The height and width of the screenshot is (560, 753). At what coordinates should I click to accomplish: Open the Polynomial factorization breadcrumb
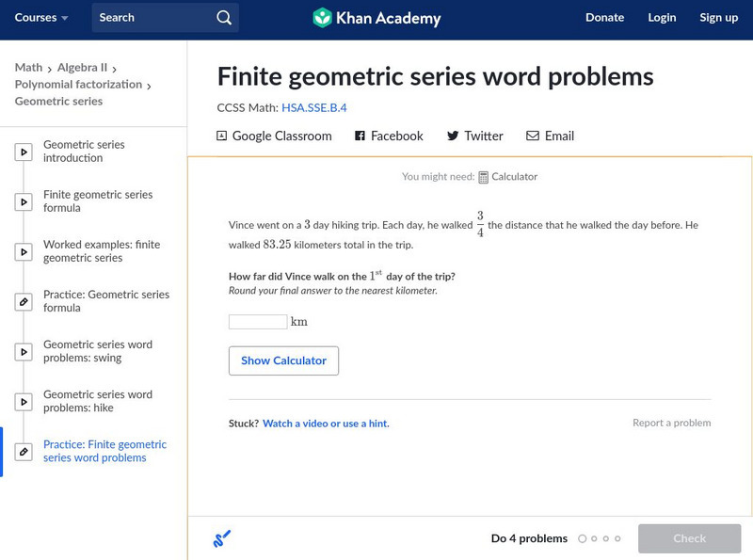(x=78, y=85)
